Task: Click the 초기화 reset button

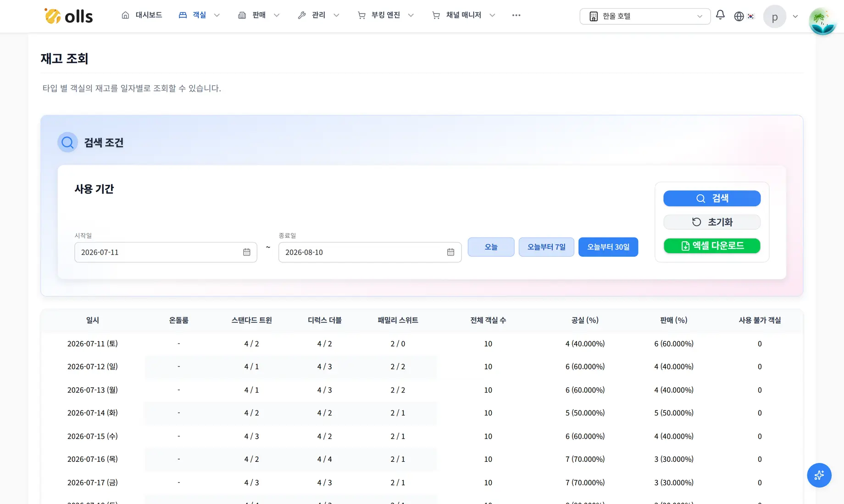Action: coord(712,222)
